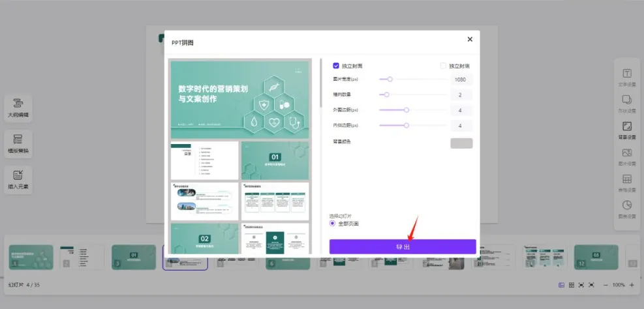
Task: Click 02 section slide in preview
Action: [204, 239]
